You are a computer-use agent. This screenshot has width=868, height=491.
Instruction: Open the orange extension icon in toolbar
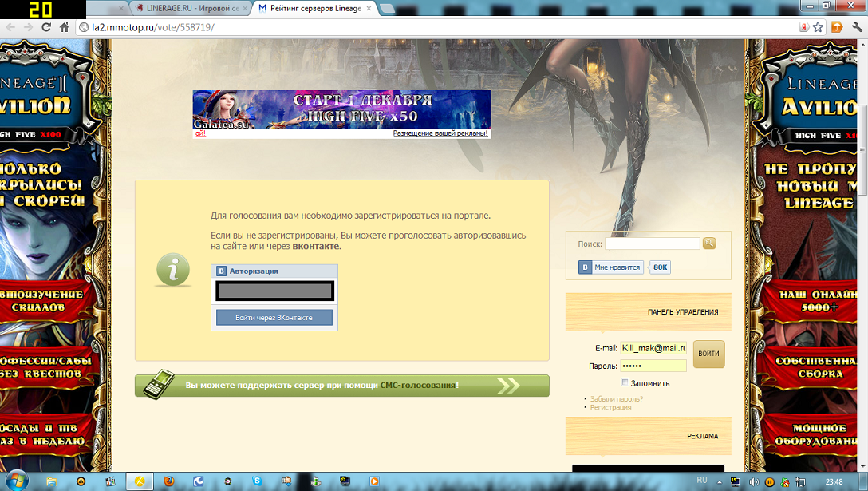(x=837, y=27)
